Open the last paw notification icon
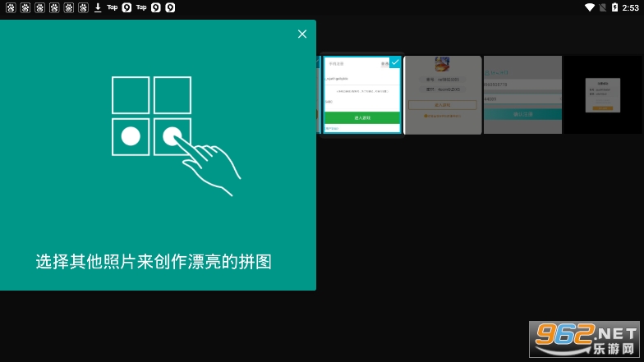Image resolution: width=644 pixels, height=362 pixels. tap(84, 7)
